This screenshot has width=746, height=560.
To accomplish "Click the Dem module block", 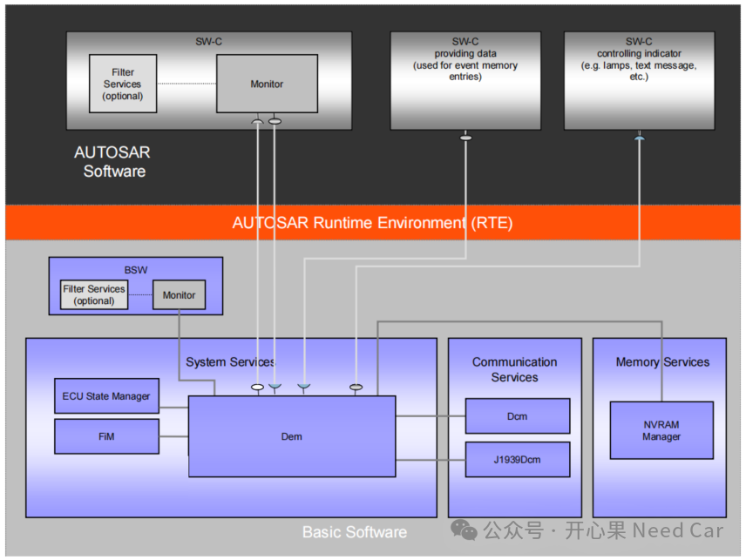I will 292,436.
